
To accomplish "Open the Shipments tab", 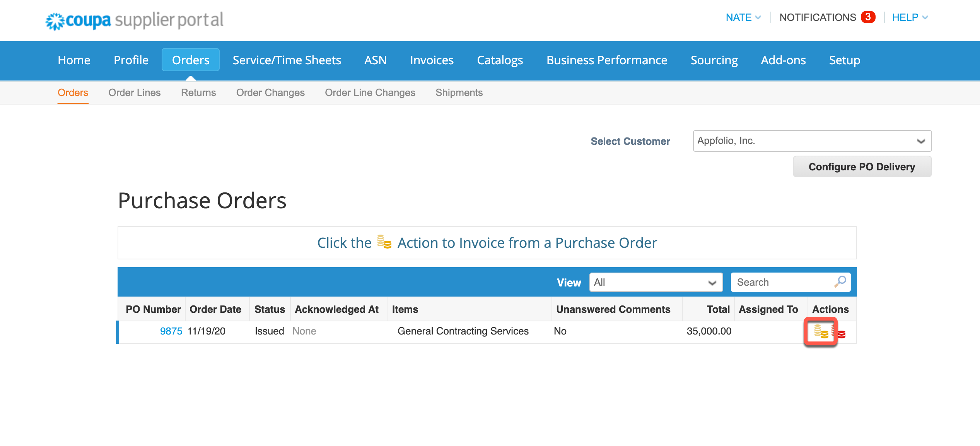I will [x=459, y=93].
